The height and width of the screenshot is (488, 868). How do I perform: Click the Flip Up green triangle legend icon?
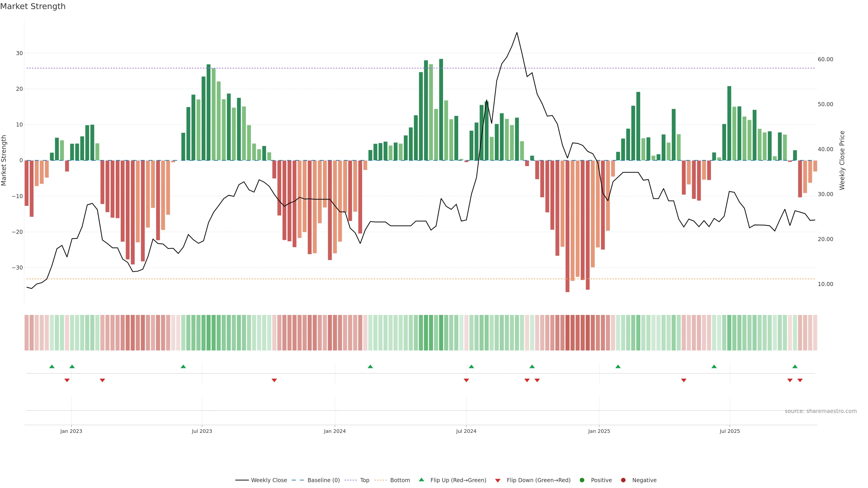pos(421,480)
